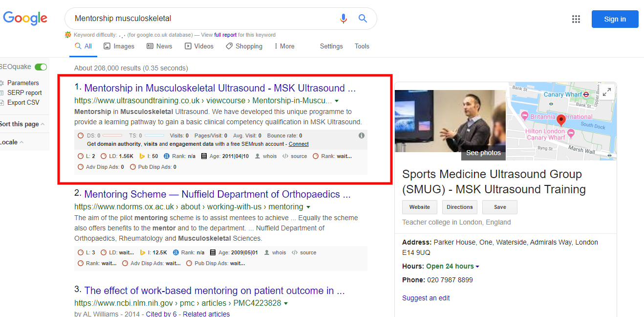Open SEOquake Parameters gear icon

2,83
